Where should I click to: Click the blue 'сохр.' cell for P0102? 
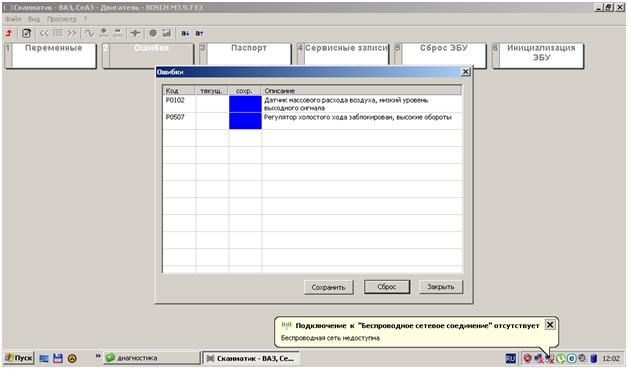pyautogui.click(x=245, y=104)
